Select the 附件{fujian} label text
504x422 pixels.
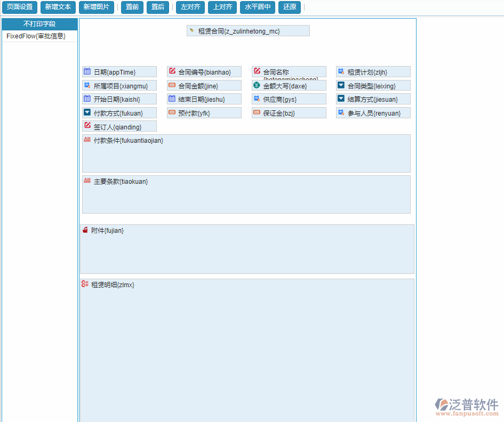107,231
